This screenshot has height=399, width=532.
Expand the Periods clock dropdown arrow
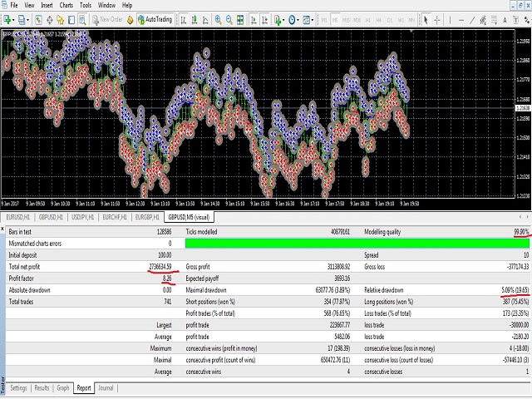pyautogui.click(x=298, y=20)
